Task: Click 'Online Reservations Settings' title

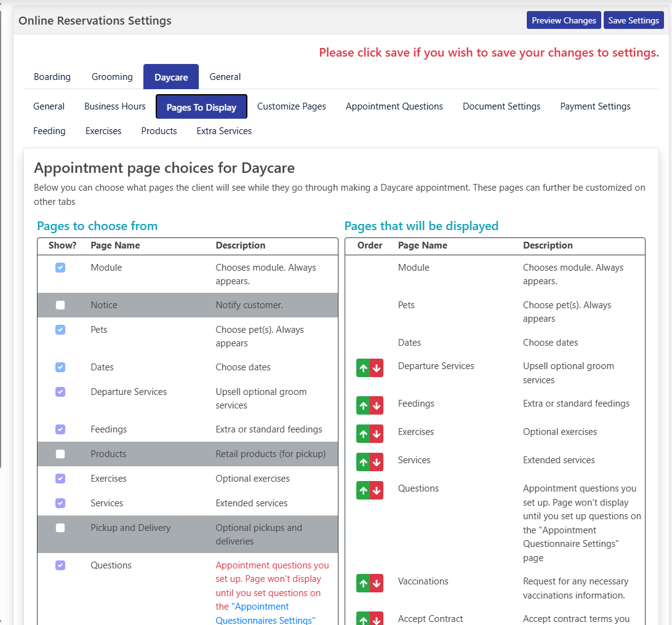Action: pyautogui.click(x=95, y=20)
